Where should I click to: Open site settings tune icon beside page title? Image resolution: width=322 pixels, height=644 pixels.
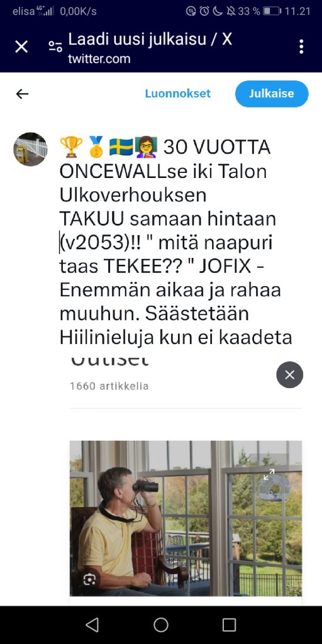(55, 47)
